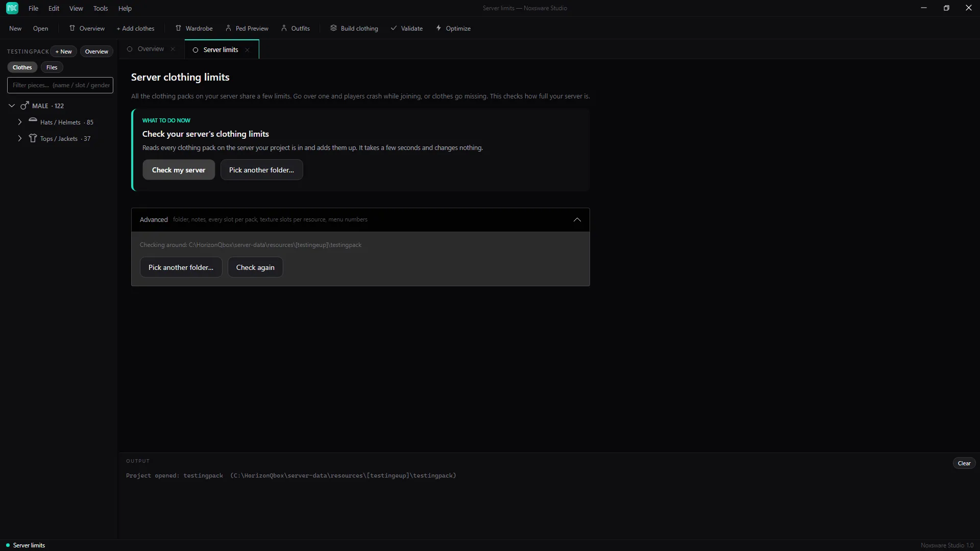Expand the Hats / Helmets · 85 category
This screenshot has width=980, height=551.
(19, 122)
